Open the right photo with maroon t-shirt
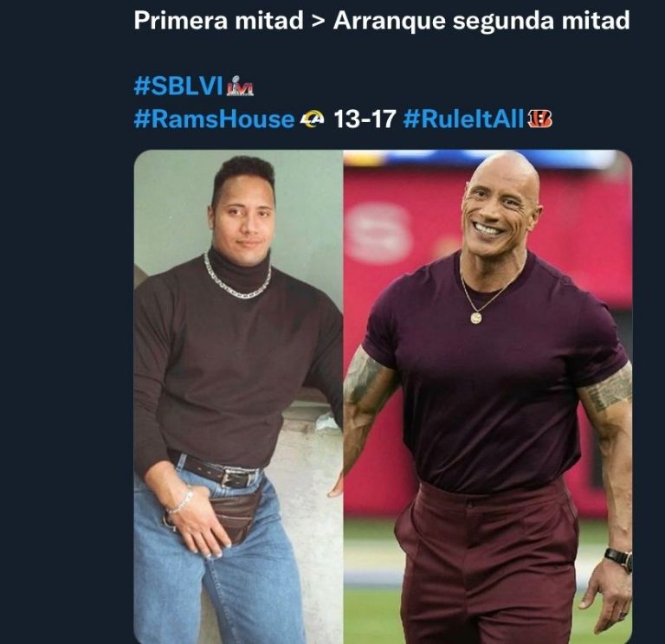The height and width of the screenshot is (644, 665). point(487,396)
